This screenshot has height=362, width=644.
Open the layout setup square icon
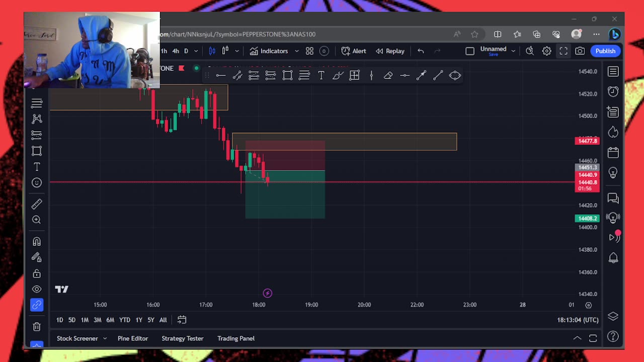470,51
